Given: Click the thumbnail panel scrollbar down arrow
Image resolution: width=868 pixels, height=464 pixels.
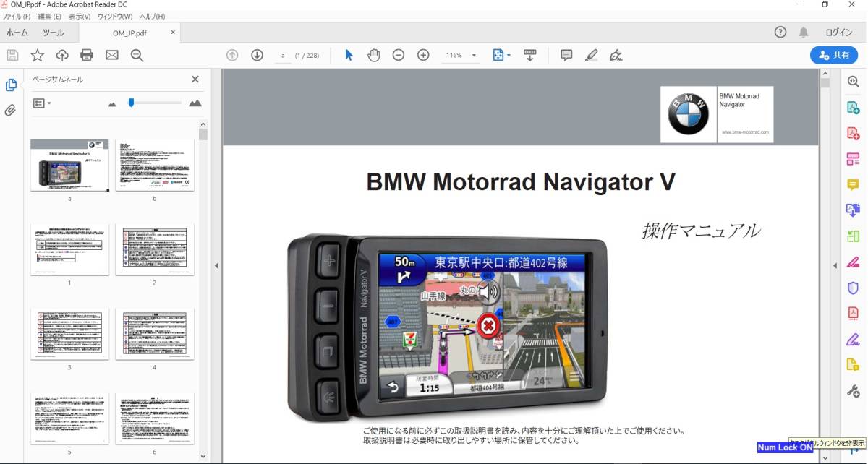Looking at the screenshot, I should pyautogui.click(x=203, y=457).
